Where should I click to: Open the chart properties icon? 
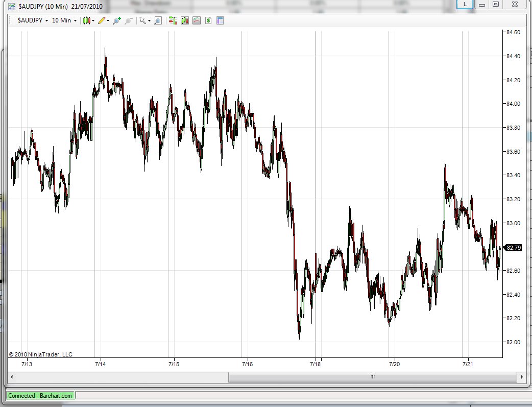(220, 21)
